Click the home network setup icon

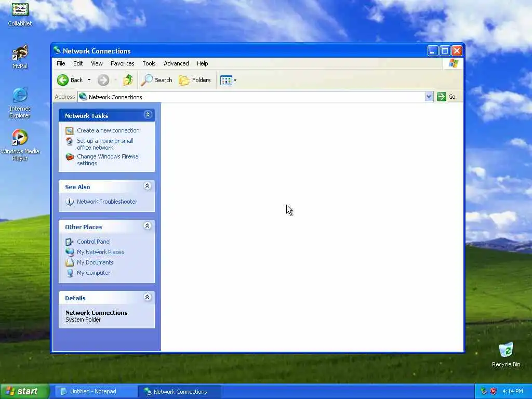[70, 141]
